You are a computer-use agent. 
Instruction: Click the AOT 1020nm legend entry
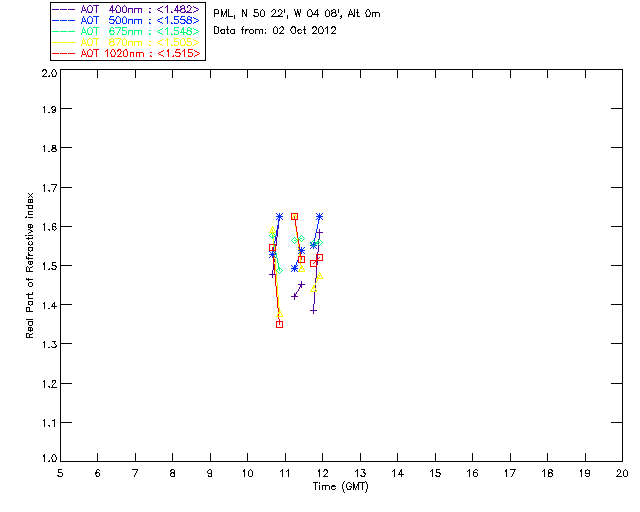click(126, 53)
